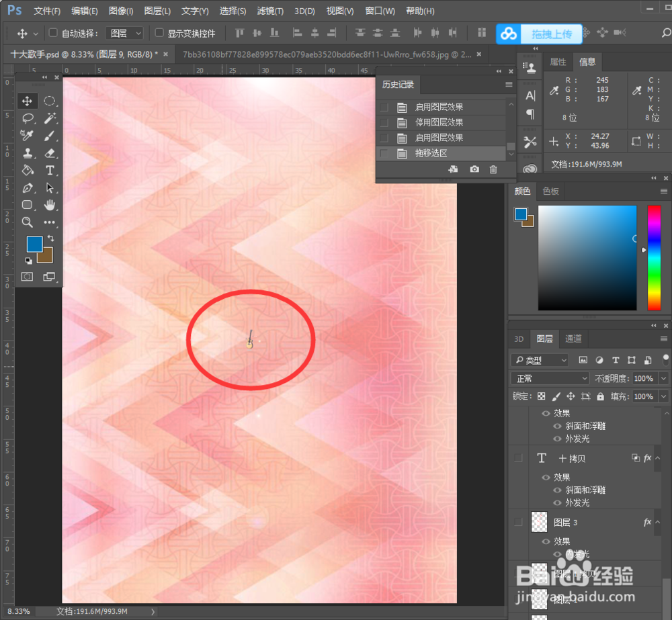The width and height of the screenshot is (672, 620).
Task: Click the blue foreground color swatch
Action: point(34,244)
